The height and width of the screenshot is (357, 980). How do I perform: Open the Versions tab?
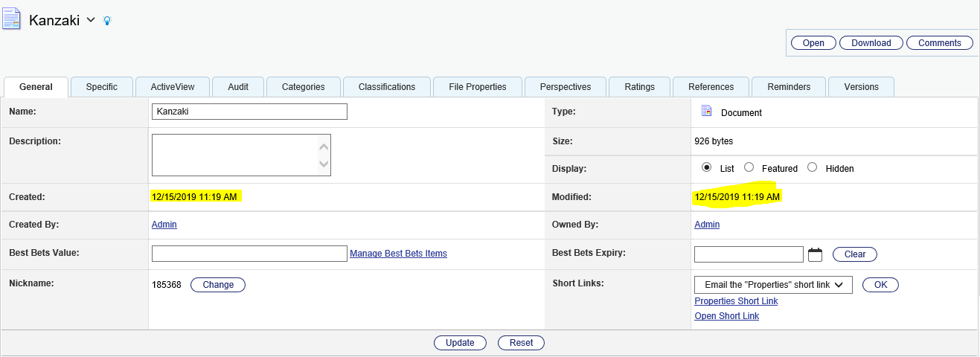pos(861,87)
